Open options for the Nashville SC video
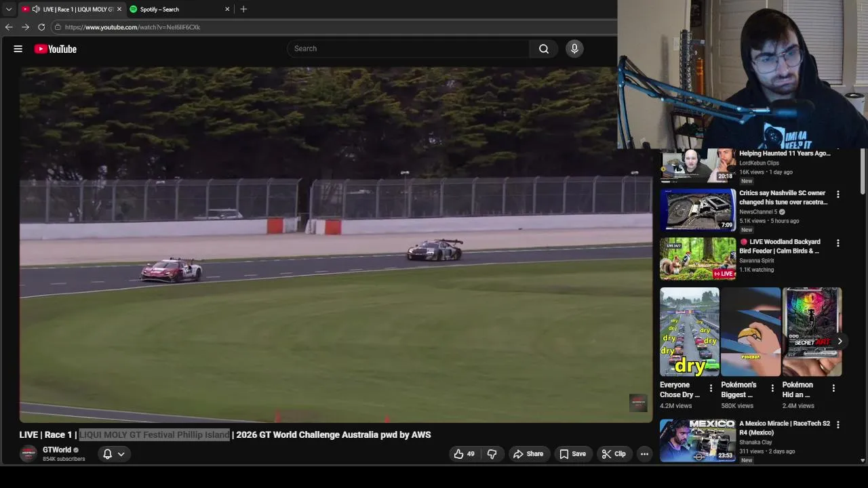The width and height of the screenshot is (868, 488). (838, 195)
